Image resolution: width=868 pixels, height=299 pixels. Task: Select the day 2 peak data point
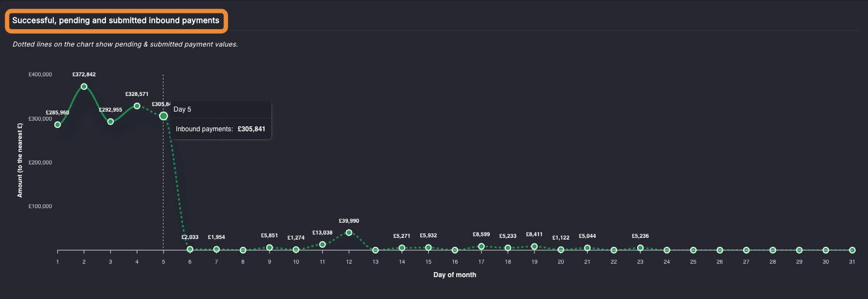84,86
